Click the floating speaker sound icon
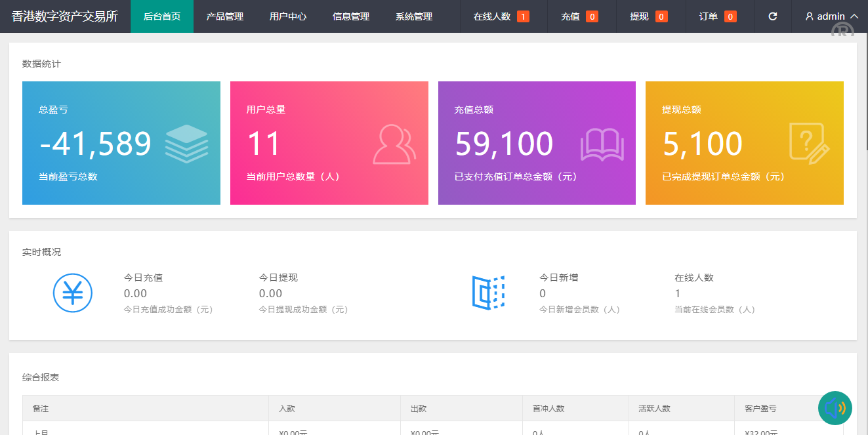 [835, 408]
